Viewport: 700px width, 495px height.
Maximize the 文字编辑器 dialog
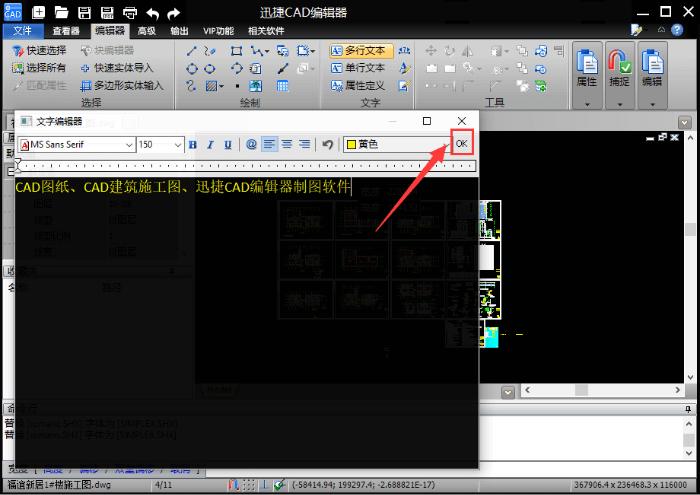[427, 121]
